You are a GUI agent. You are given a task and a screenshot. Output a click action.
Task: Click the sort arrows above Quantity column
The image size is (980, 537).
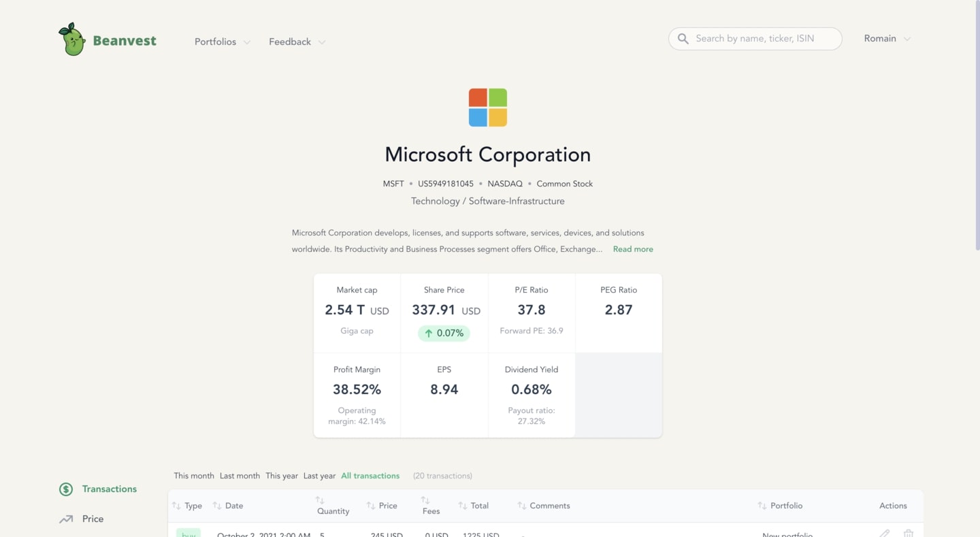[321, 500]
